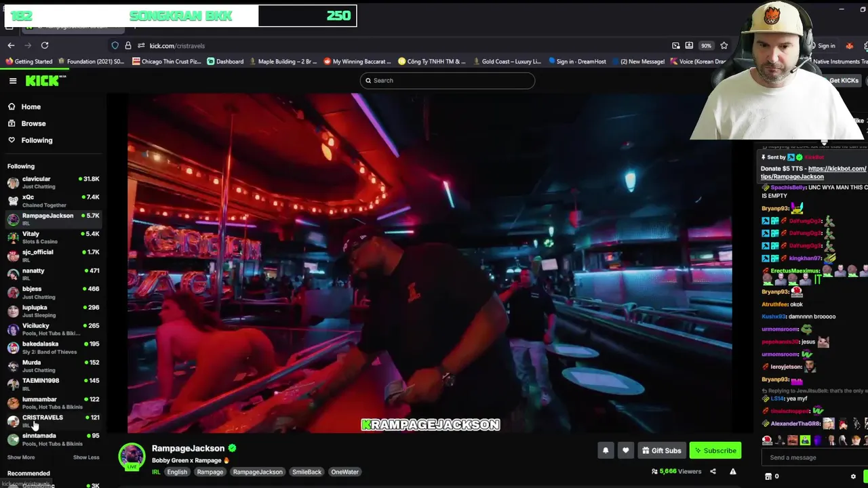Open sinntamada in the Following list
The width and height of the screenshot is (868, 488).
(x=53, y=439)
